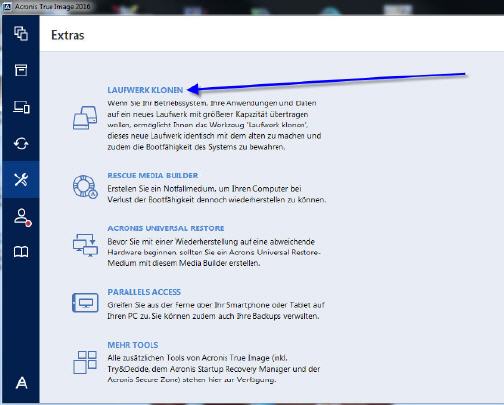Viewport: 504px width, 405px height.
Task: Open the Archive section in sidebar
Action: pyautogui.click(x=21, y=70)
